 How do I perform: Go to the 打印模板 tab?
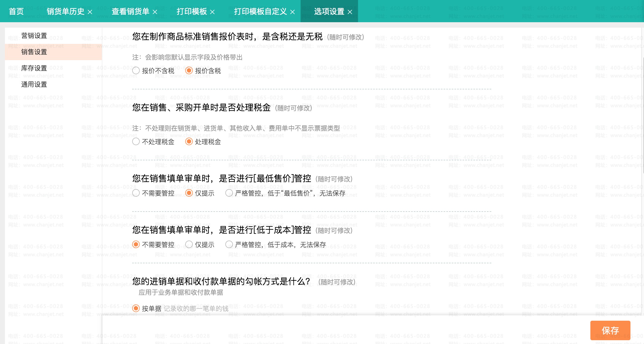(192, 11)
